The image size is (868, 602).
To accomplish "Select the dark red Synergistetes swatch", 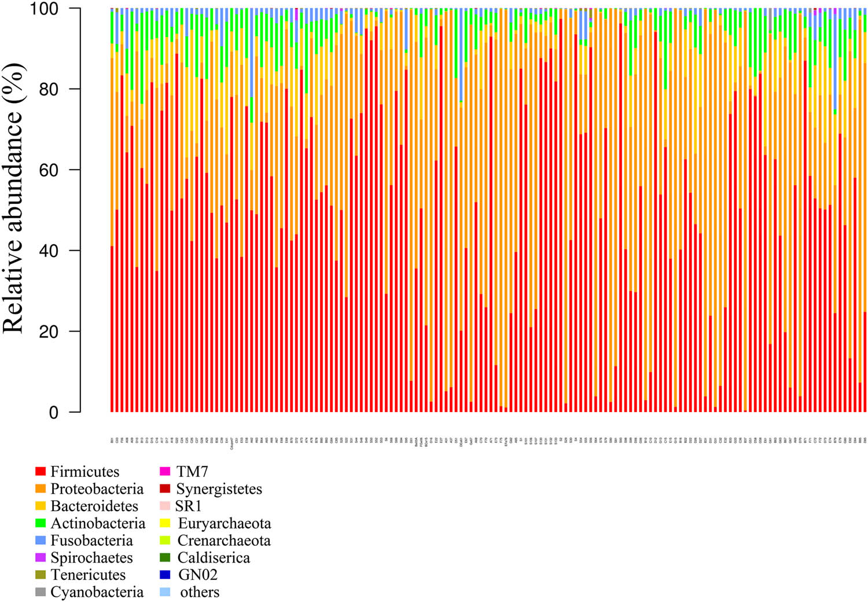I will (x=165, y=489).
